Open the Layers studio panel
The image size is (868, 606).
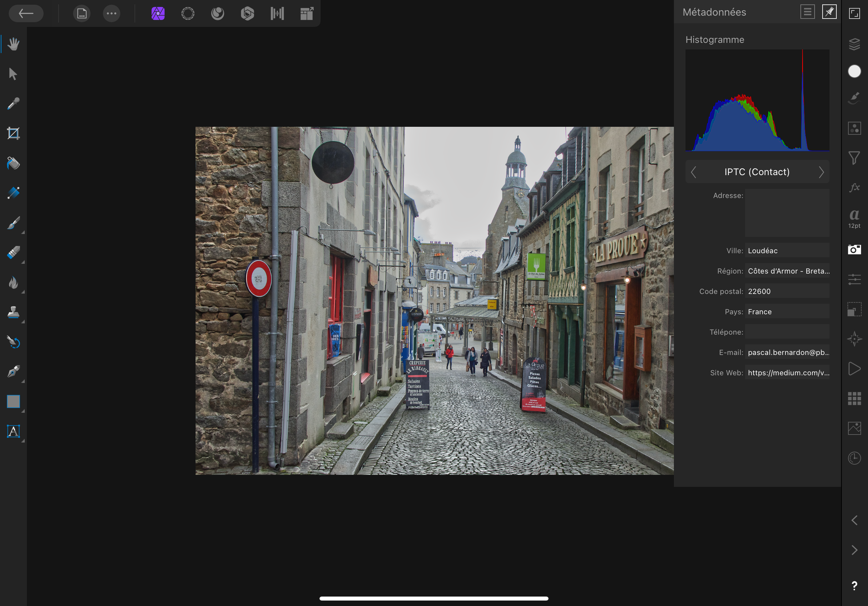coord(855,44)
